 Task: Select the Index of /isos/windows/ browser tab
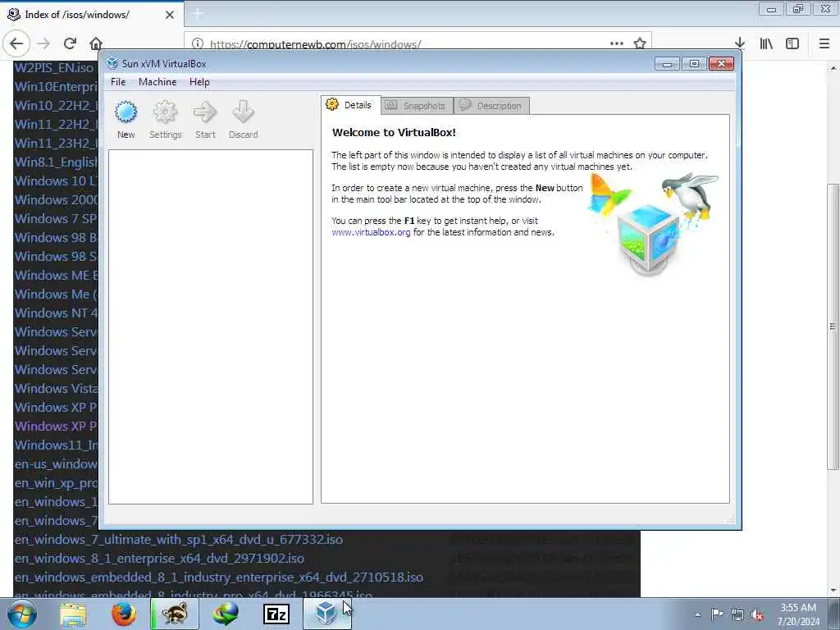91,15
